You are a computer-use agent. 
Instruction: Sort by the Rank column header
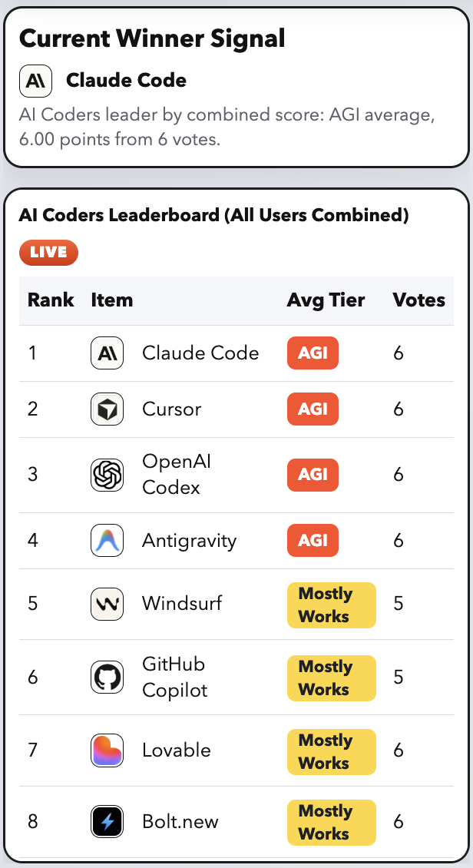(x=50, y=300)
